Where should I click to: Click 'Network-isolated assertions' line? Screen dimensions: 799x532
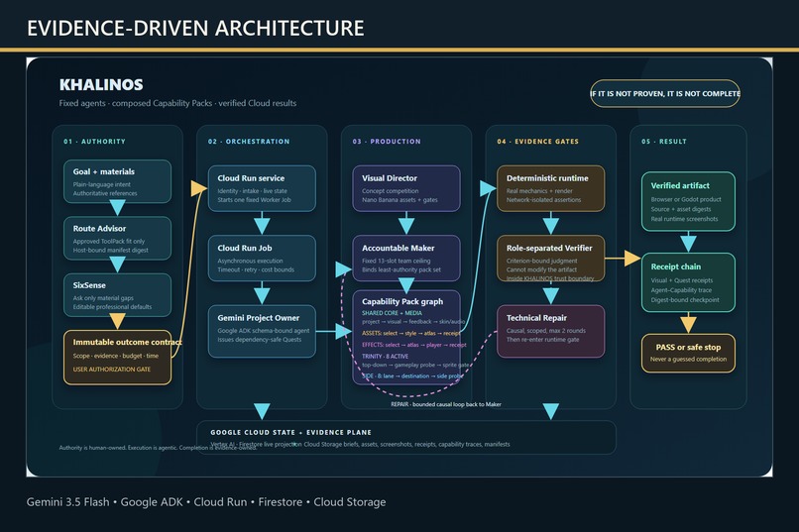(x=543, y=199)
